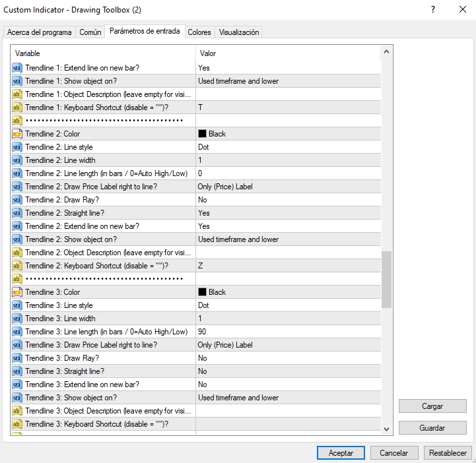This screenshot has height=463, width=476.
Task: Open Trendline 3 Show object on value
Action: (288, 398)
